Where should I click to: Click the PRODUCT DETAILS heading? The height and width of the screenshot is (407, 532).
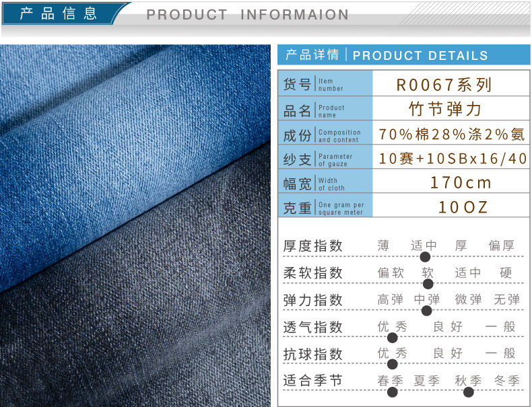coord(420,56)
